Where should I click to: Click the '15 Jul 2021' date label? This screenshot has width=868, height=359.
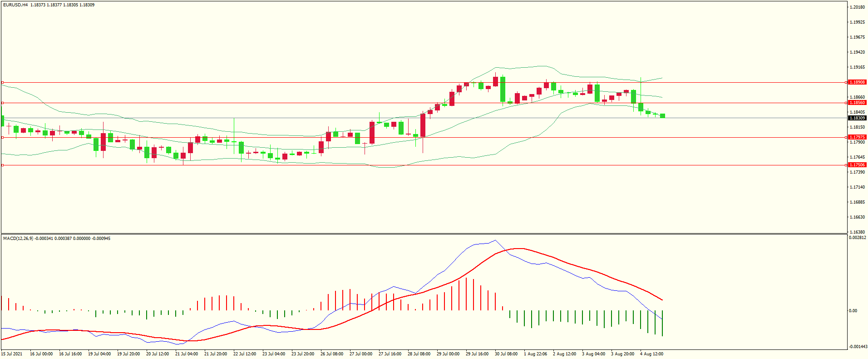(12, 354)
